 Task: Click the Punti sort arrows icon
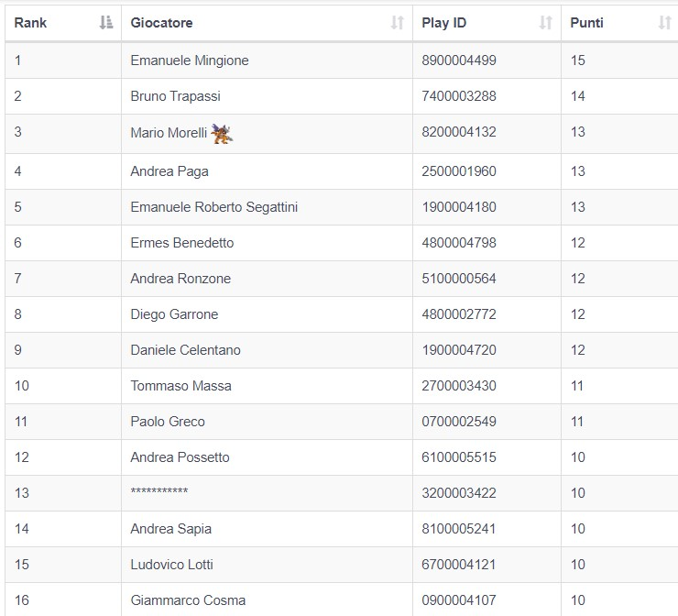click(664, 23)
